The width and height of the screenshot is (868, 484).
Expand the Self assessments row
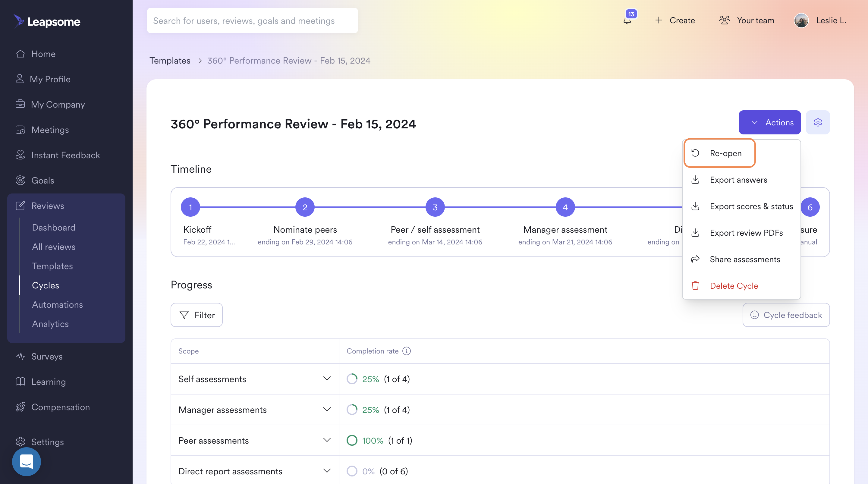tap(326, 379)
